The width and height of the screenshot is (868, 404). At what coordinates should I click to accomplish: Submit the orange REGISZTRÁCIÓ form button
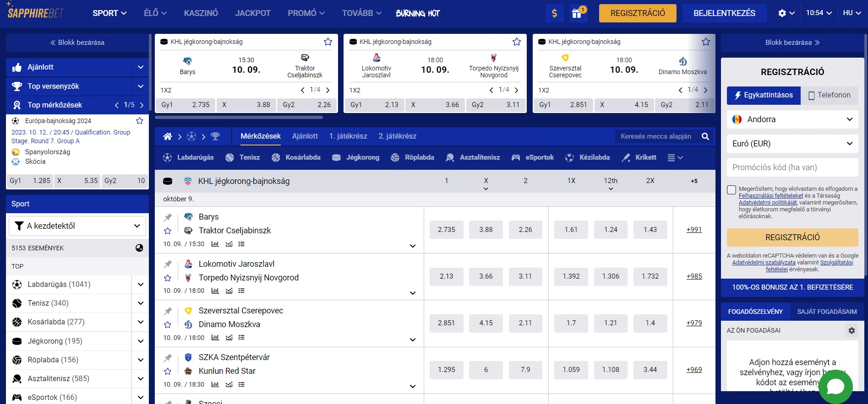pyautogui.click(x=792, y=237)
